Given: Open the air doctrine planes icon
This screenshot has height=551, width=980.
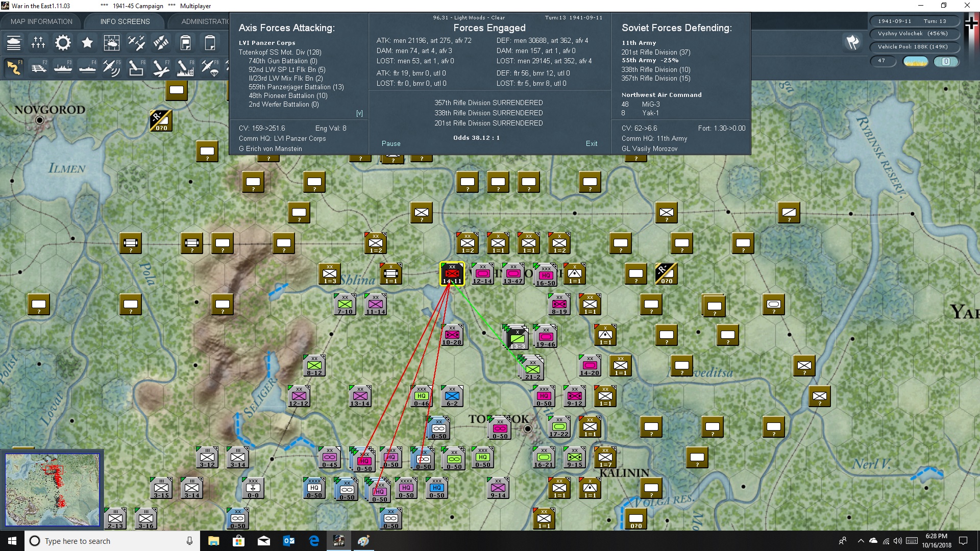Looking at the screenshot, I should (136, 43).
